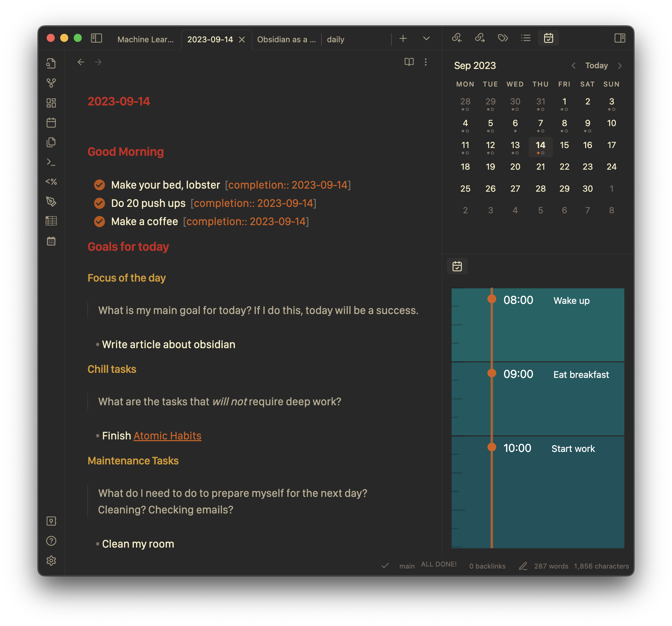Viewport: 672px width, 626px height.
Task: Toggle the 'Make a coffee' checkbox
Action: [x=99, y=221]
